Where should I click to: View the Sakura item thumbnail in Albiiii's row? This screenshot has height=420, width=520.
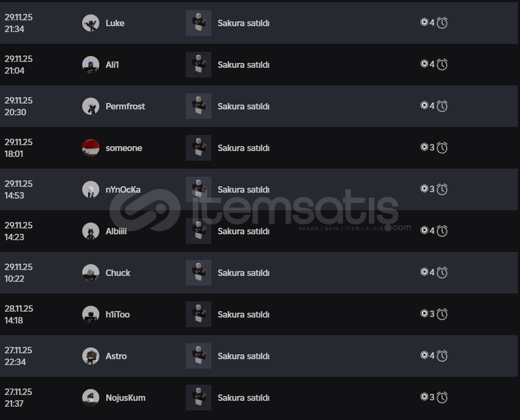click(199, 231)
